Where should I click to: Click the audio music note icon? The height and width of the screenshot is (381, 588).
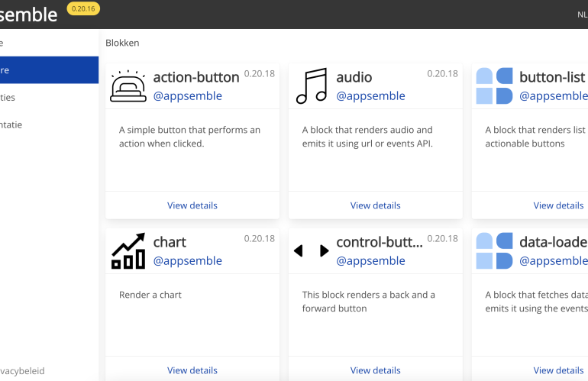coord(312,86)
